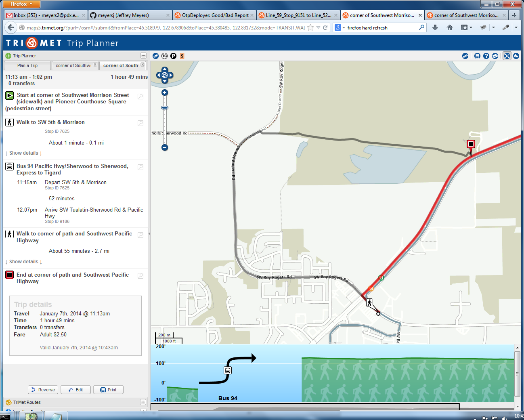Toggle the orange dollar-sign fare outlets icon
The width and height of the screenshot is (524, 420).
tap(182, 56)
